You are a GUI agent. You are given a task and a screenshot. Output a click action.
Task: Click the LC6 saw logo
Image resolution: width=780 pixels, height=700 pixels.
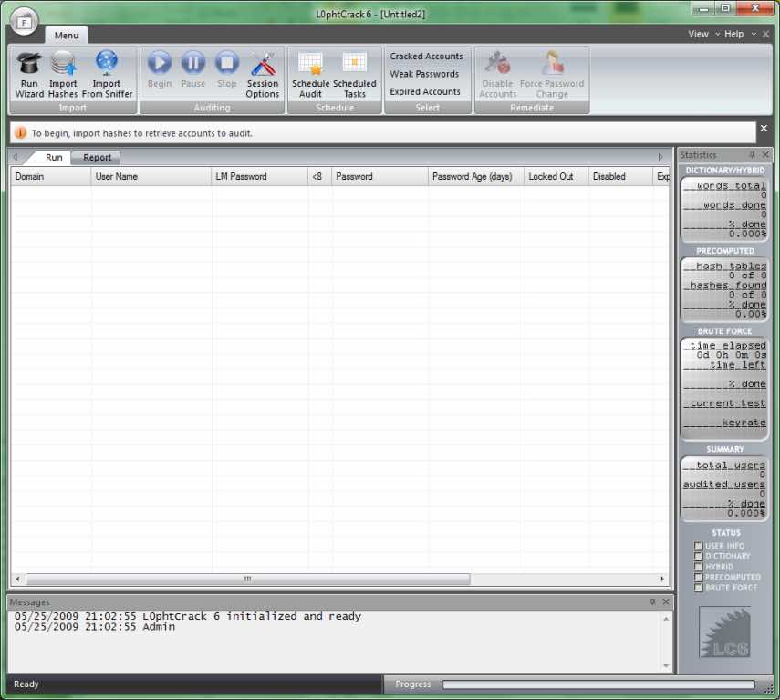pyautogui.click(x=724, y=632)
